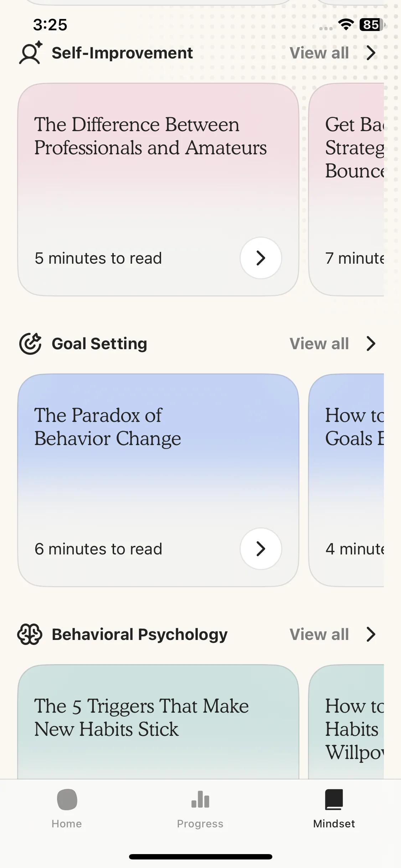Screen dimensions: 401x868
Task: Select the Mindset book icon
Action: 334,800
